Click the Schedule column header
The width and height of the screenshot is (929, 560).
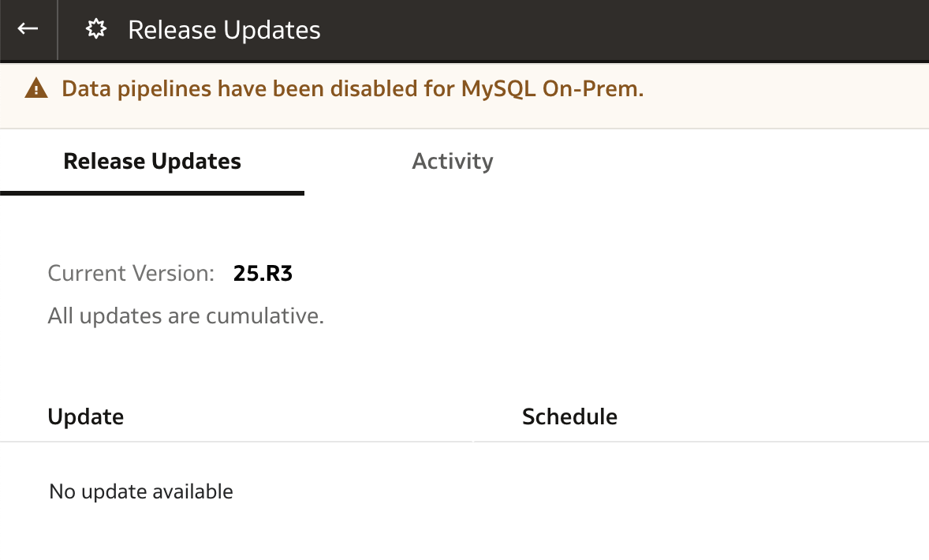pyautogui.click(x=569, y=416)
